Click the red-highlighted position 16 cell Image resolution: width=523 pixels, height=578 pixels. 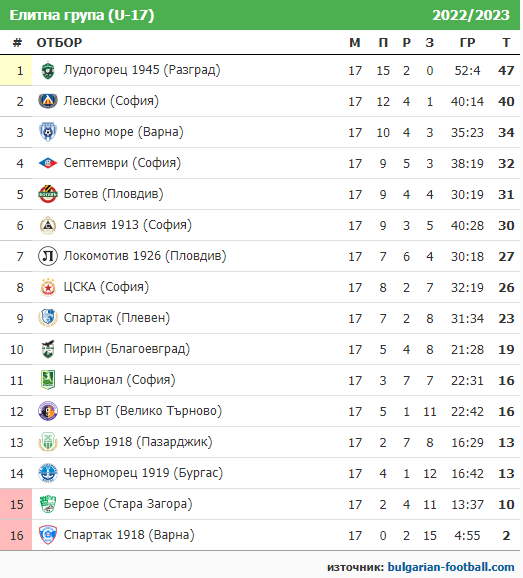point(16,535)
